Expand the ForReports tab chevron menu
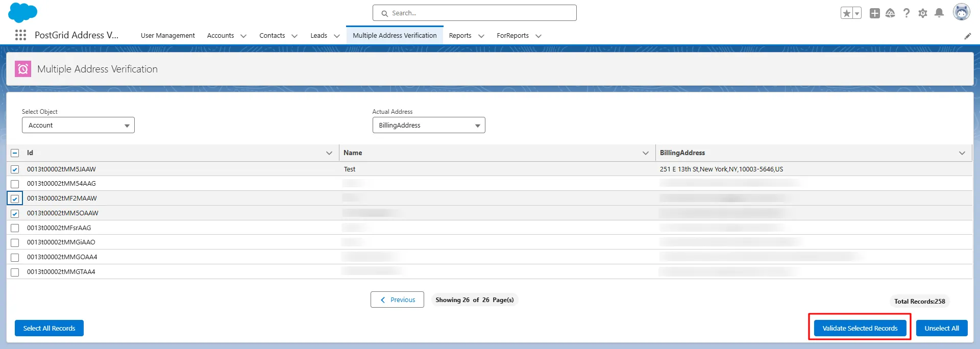 (538, 36)
